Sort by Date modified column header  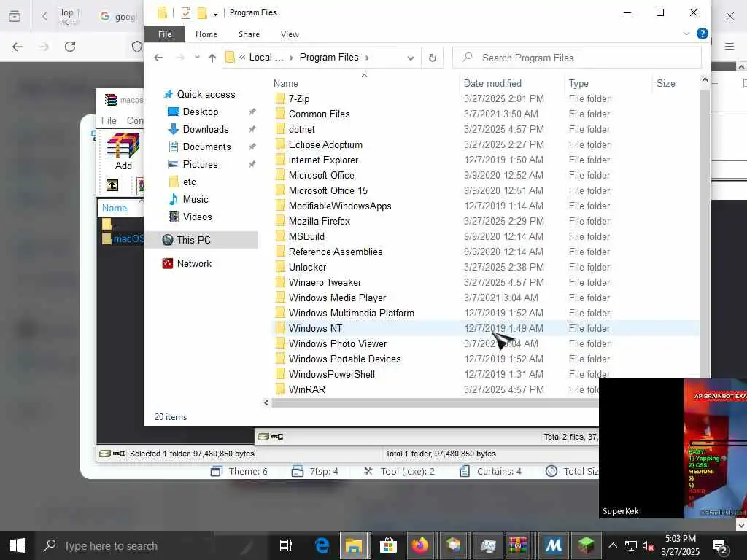492,83
